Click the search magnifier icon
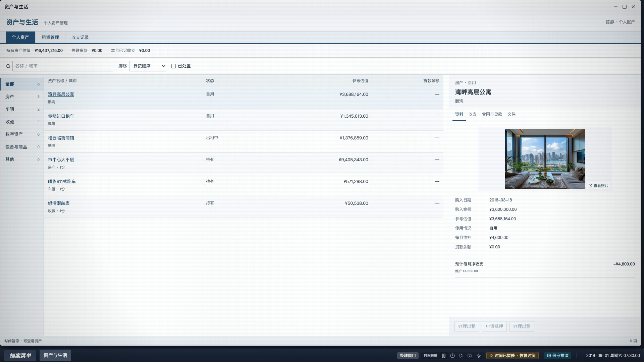This screenshot has width=644, height=362. pyautogui.click(x=8, y=66)
